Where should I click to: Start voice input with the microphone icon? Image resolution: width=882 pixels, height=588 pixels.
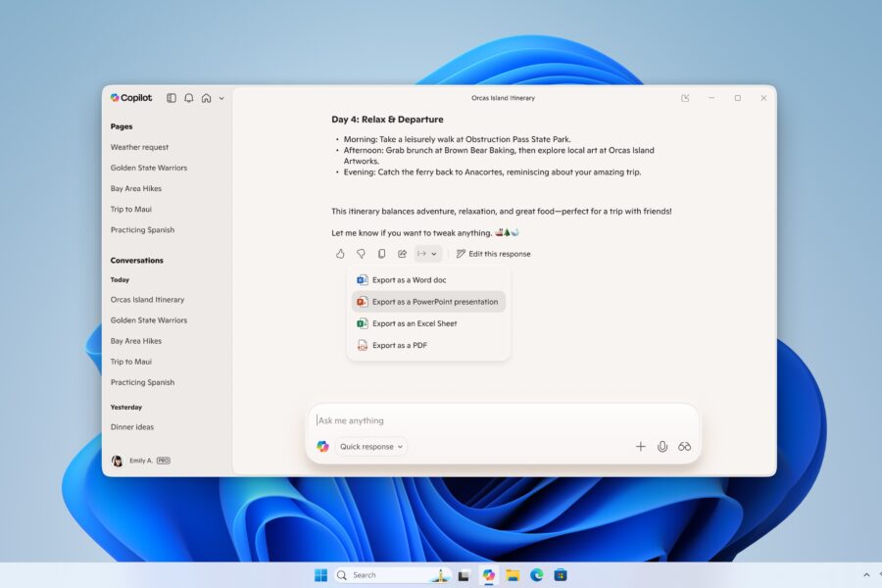(662, 447)
